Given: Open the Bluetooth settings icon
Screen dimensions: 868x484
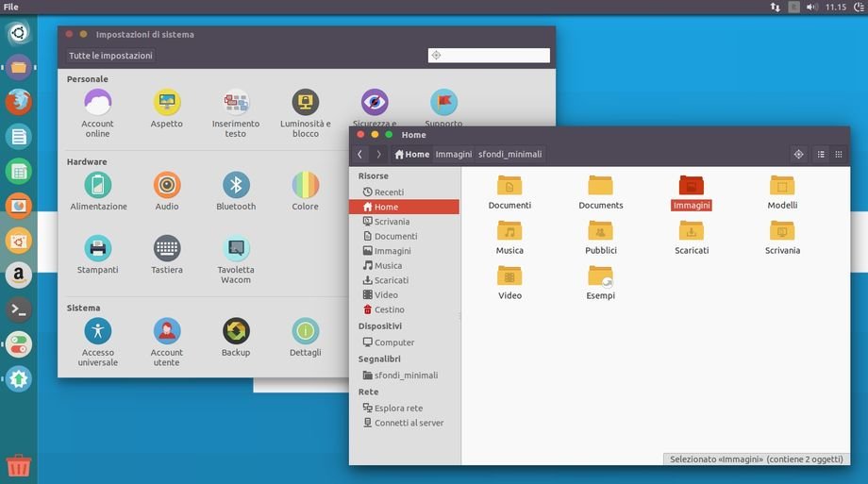Looking at the screenshot, I should point(236,185).
